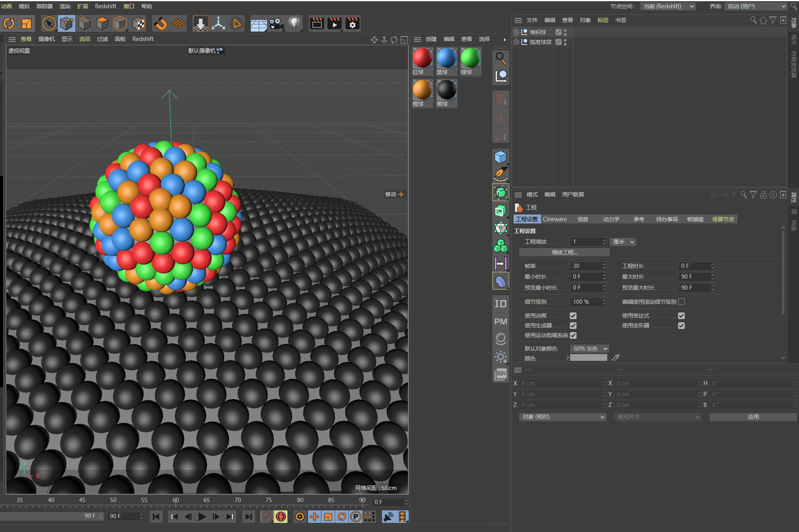799x532 pixels.
Task: Open the Redshift menu in top bar
Action: click(106, 6)
